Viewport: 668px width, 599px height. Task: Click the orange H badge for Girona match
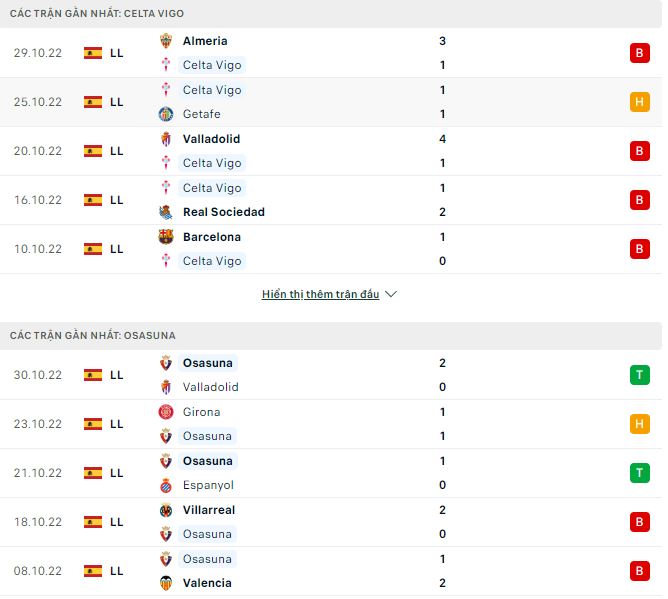point(639,424)
